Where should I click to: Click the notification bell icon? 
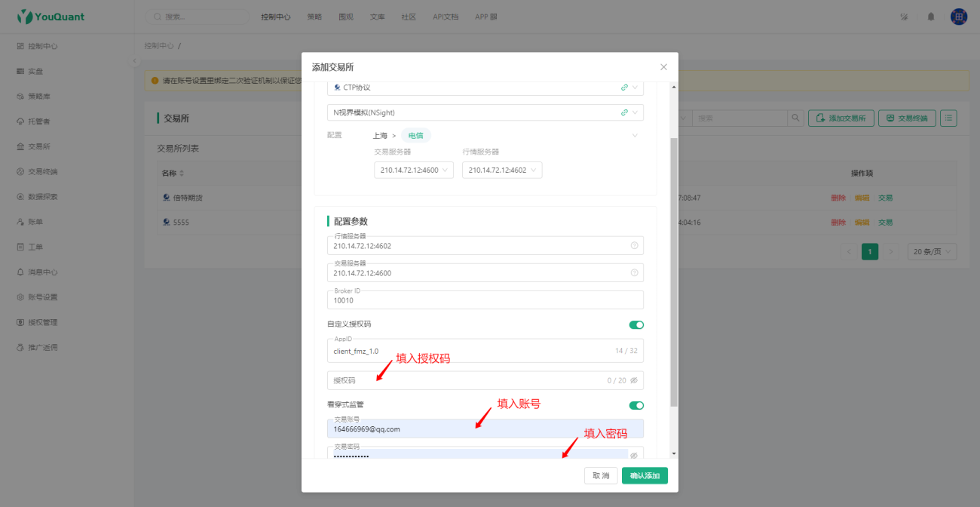(x=930, y=16)
